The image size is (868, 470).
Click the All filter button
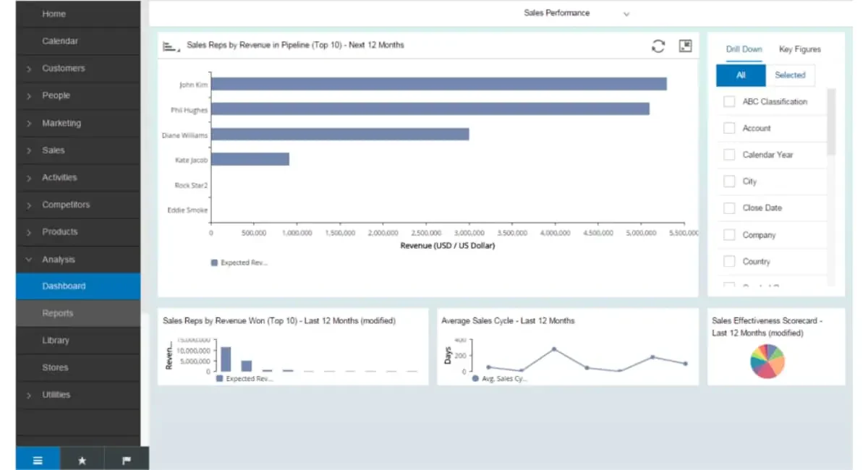click(741, 75)
